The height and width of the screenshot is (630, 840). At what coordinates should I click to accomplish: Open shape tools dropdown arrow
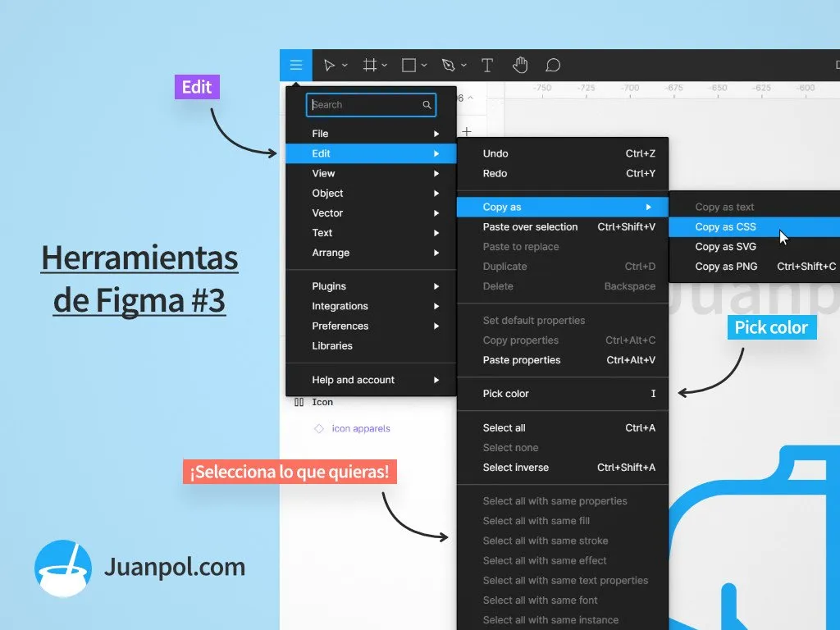424,66
